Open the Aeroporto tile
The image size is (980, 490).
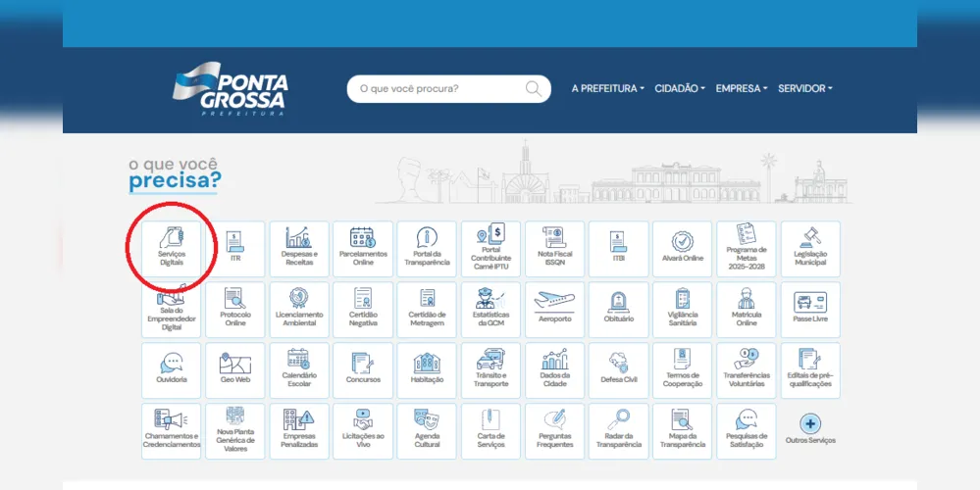[x=554, y=310]
